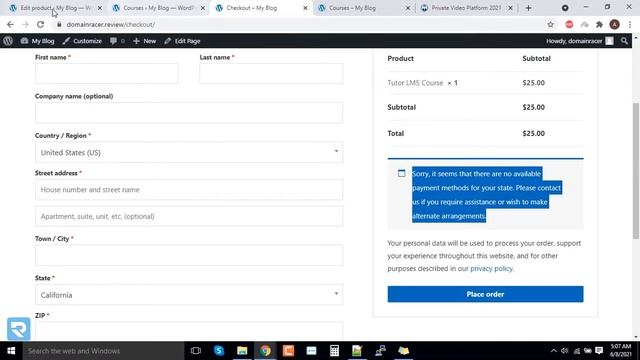Open File Explorer from taskbar
This screenshot has width=640, height=360.
[242, 351]
